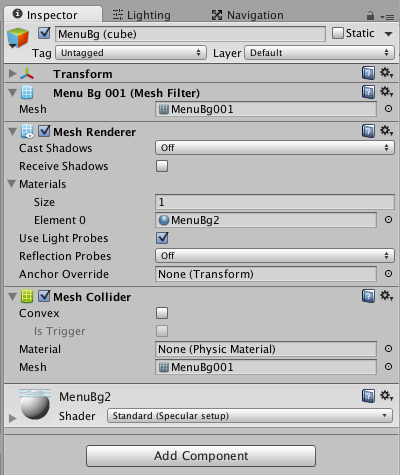Open the Inspector panel options menu
This screenshot has height=475, width=400.
(x=387, y=17)
